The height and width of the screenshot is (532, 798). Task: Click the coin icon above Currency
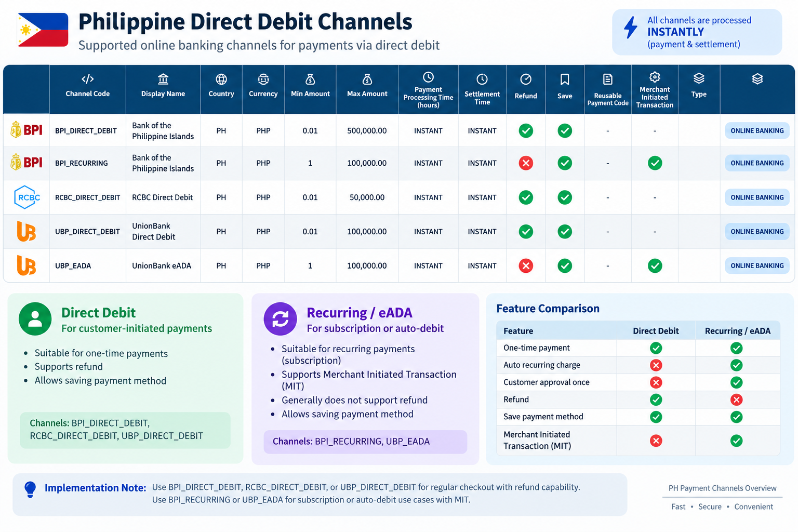point(263,79)
